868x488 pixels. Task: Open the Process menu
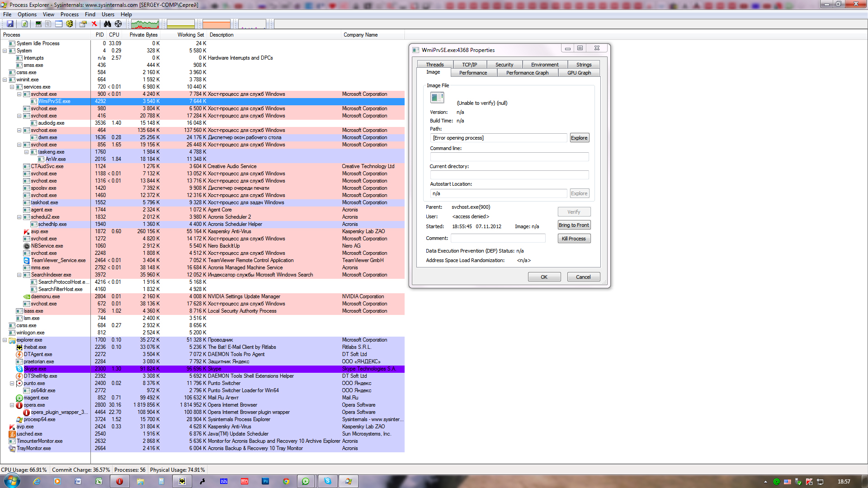pos(70,14)
